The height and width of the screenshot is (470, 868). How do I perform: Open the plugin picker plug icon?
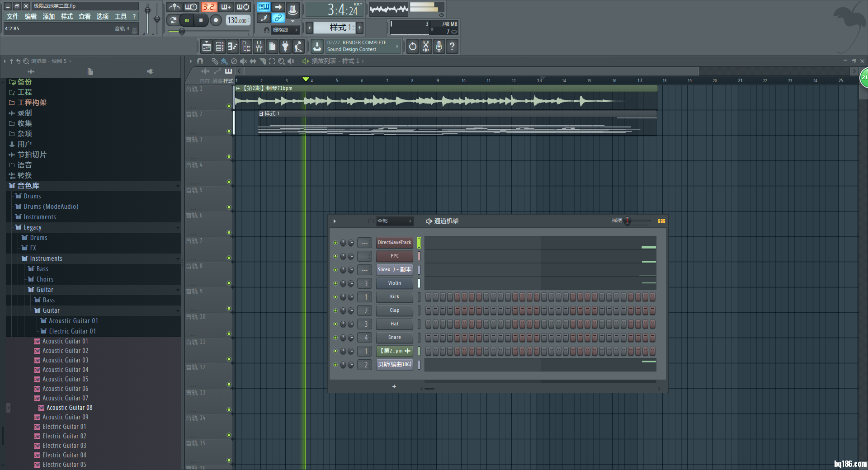(x=285, y=47)
